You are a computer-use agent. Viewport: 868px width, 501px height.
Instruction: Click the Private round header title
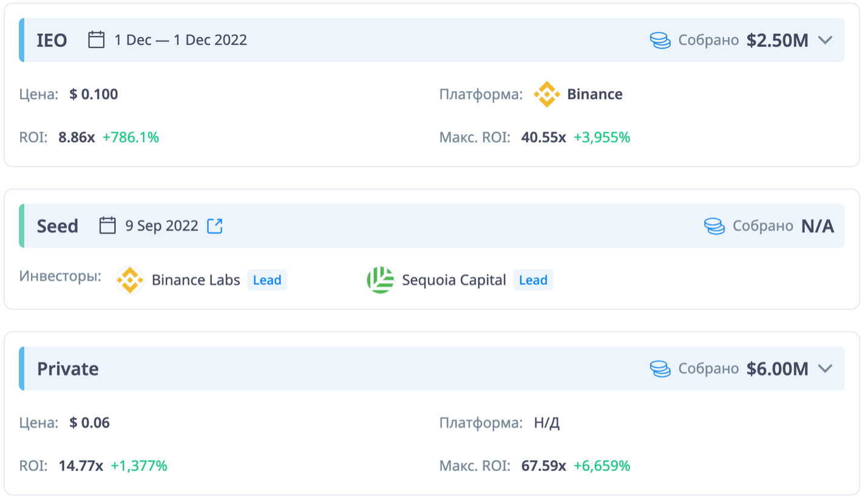point(68,369)
